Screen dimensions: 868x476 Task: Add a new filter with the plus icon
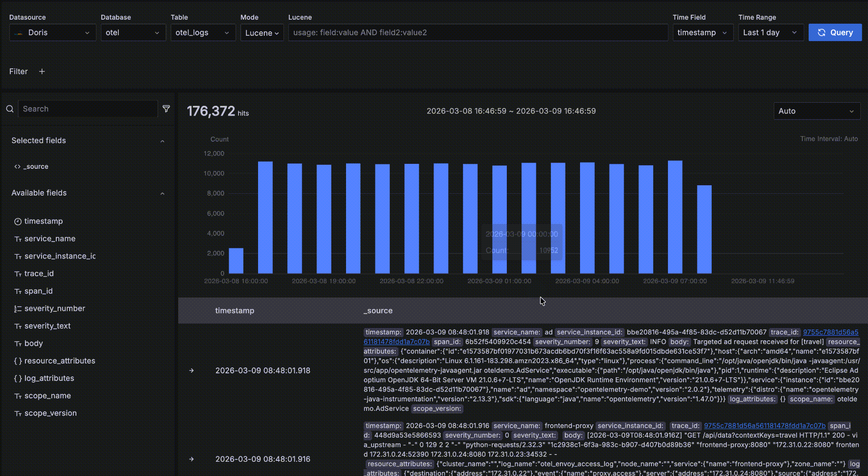tap(42, 71)
